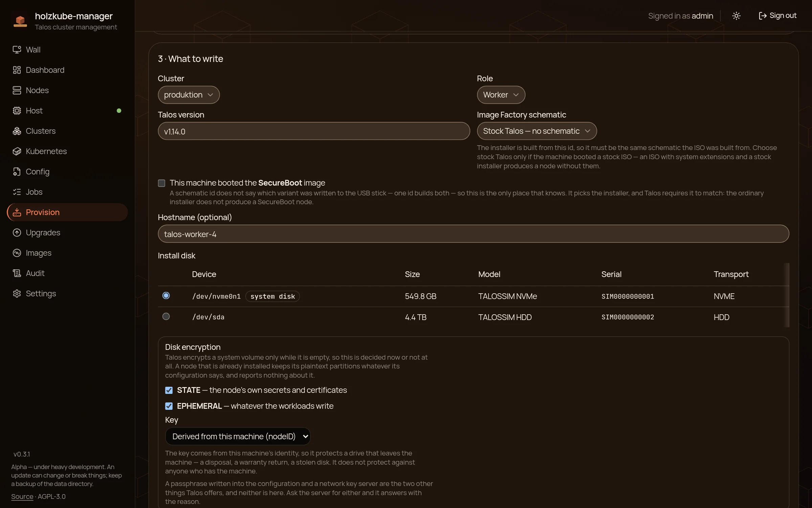
Task: Click the sign-out arrow icon
Action: (x=762, y=16)
